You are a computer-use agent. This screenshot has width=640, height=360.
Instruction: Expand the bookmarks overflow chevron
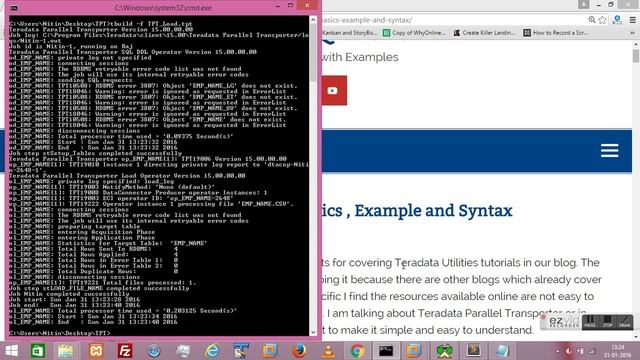(632, 33)
